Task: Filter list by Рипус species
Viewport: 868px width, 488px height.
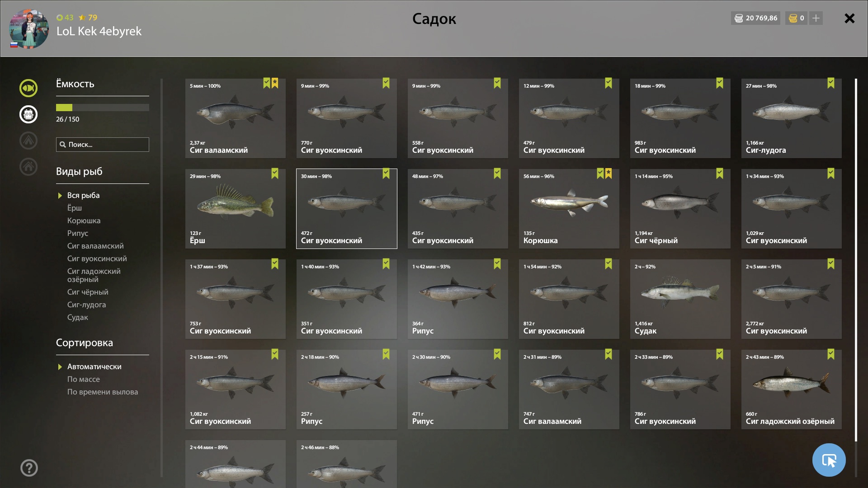Action: pos(78,233)
